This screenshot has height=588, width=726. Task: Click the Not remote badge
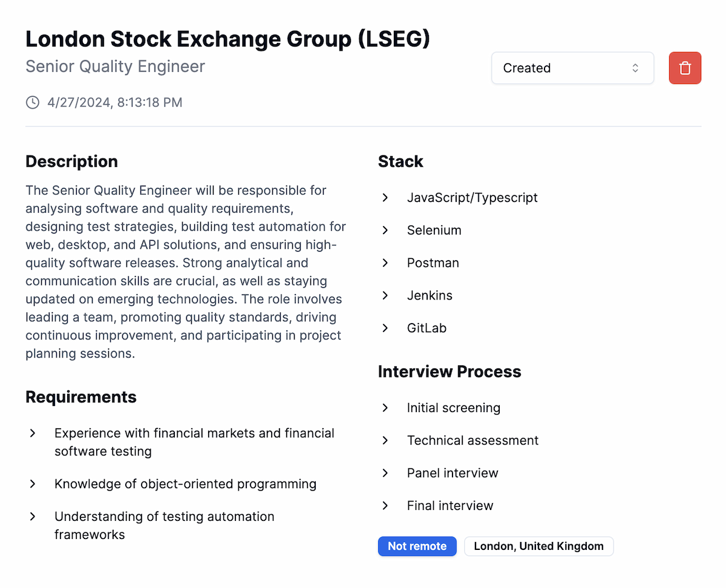[417, 546]
